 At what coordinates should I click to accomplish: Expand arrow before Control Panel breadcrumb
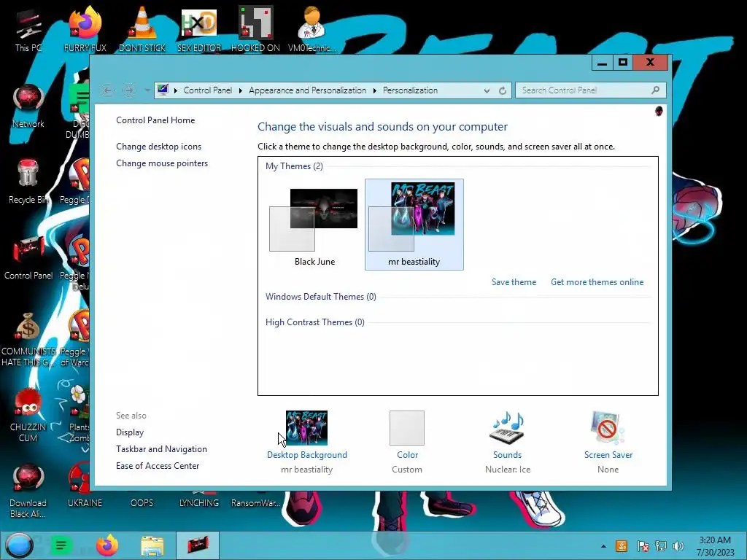pyautogui.click(x=175, y=90)
